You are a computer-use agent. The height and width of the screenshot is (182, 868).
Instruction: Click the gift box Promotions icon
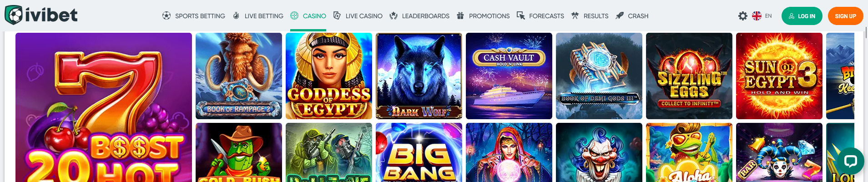460,16
